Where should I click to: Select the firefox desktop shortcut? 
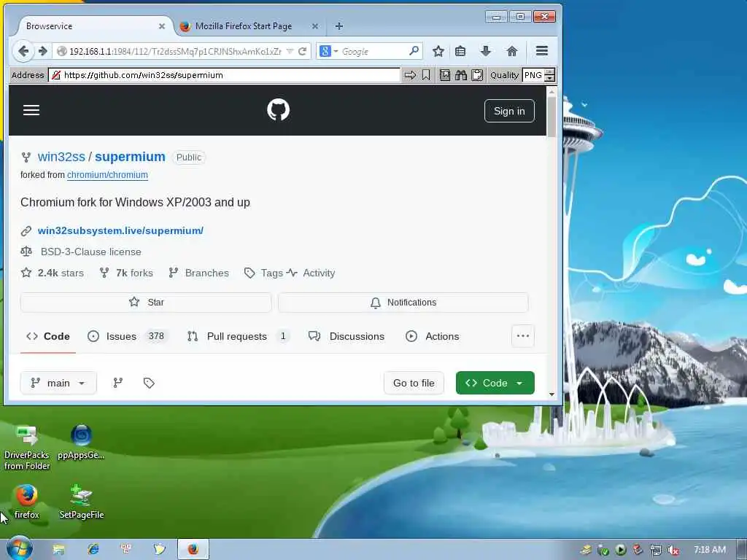[26, 502]
